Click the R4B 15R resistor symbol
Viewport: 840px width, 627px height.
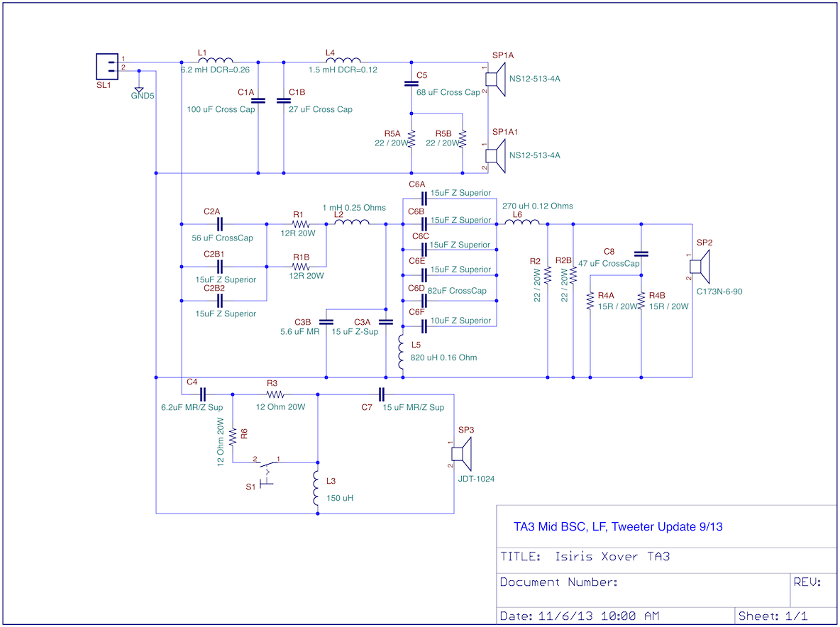[x=641, y=301]
